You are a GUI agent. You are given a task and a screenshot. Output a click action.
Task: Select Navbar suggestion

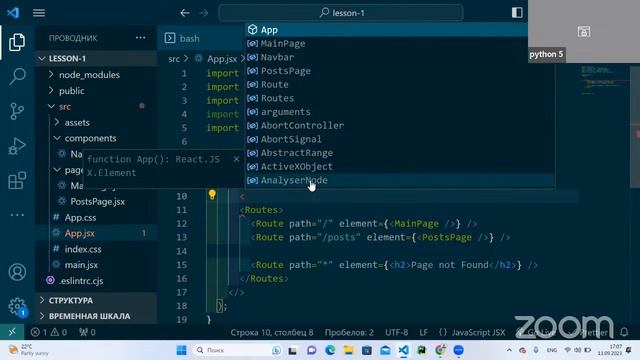coord(400,57)
